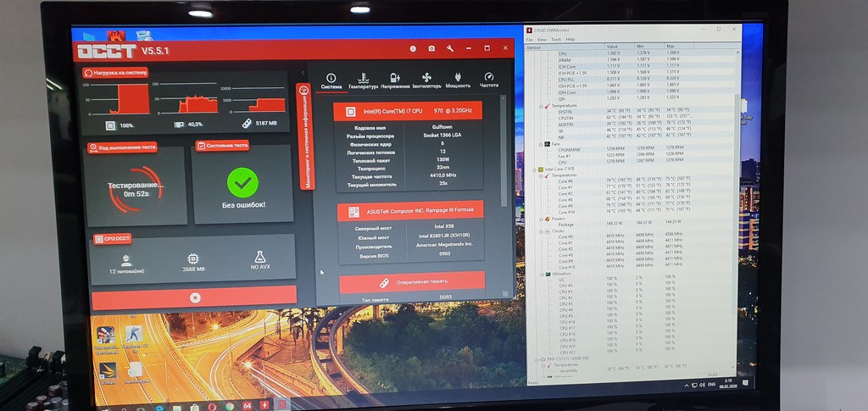The width and height of the screenshot is (868, 411).
Task: Click the Тестирование timer progress ring
Action: pos(136,190)
